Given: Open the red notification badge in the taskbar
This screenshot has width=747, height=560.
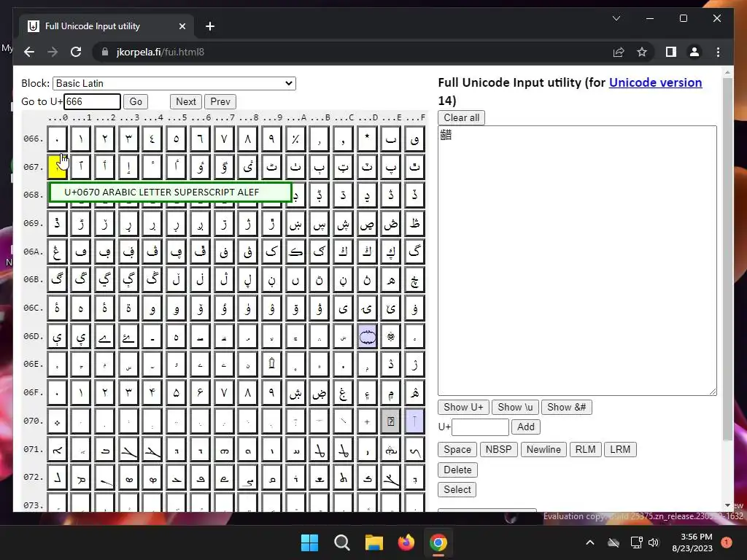Looking at the screenshot, I should [x=727, y=542].
